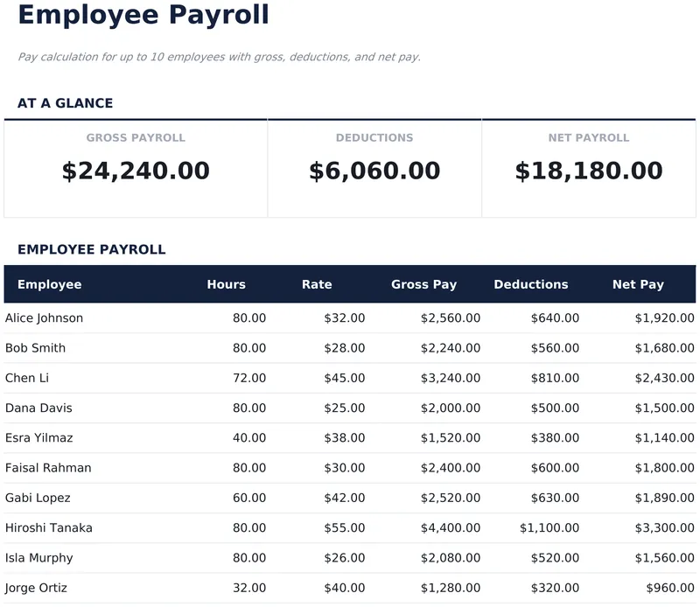Click Bob Smith's gross pay $2,240.00
The height and width of the screenshot is (607, 700).
click(451, 348)
